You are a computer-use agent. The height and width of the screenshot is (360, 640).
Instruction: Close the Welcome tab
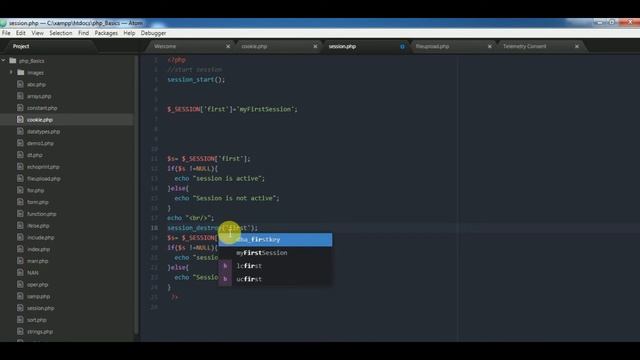[228, 47]
